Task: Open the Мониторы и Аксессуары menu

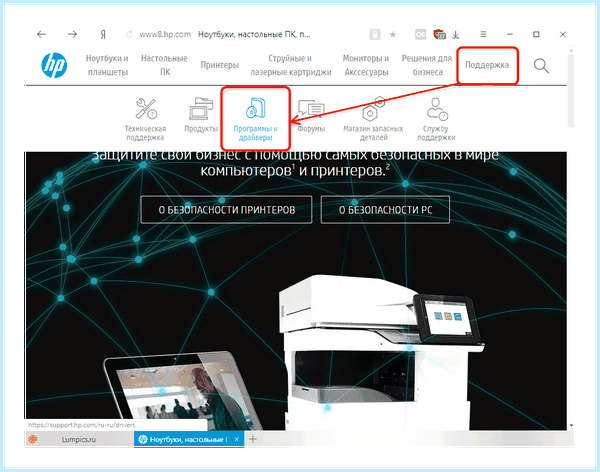Action: click(x=366, y=65)
